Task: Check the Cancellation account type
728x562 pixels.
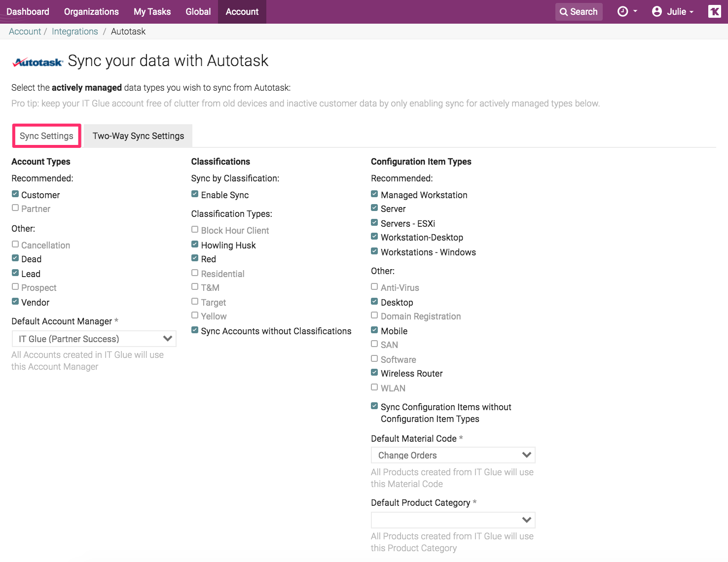Action: point(15,245)
